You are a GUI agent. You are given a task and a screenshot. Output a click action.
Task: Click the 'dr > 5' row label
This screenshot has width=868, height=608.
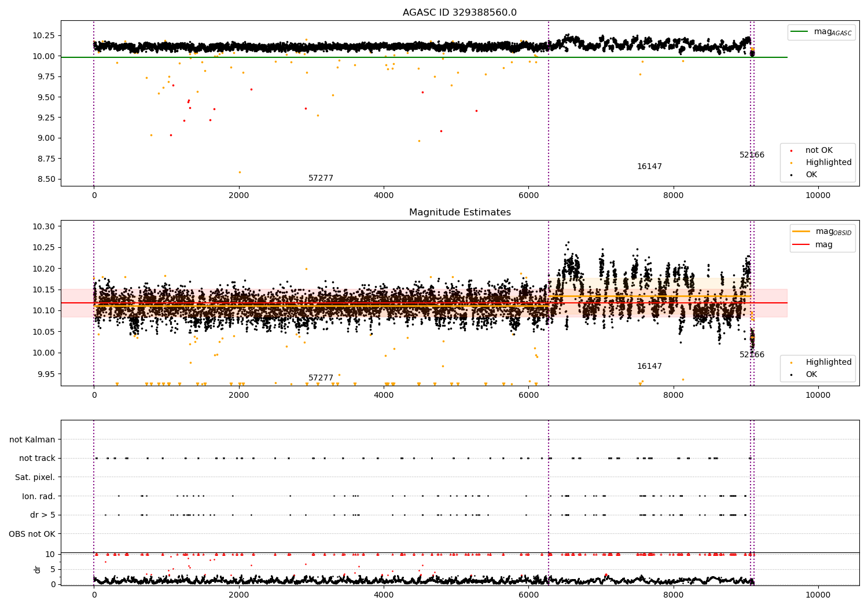(43, 515)
